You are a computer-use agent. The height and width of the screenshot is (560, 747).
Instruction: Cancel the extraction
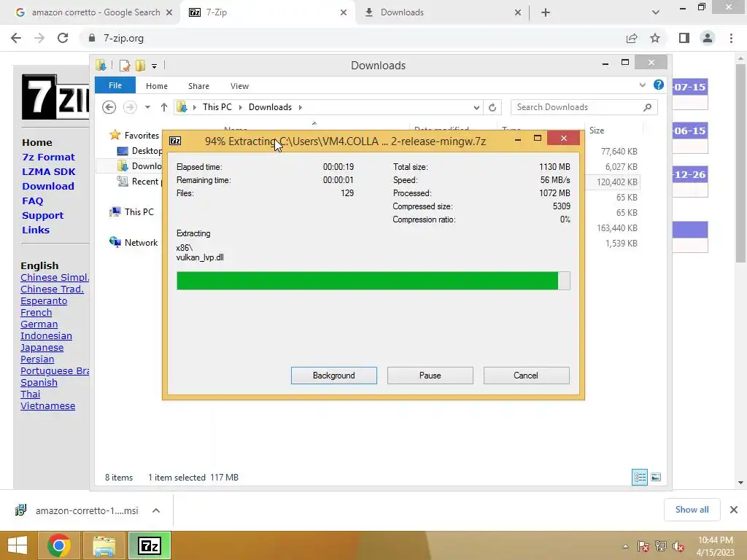click(526, 376)
